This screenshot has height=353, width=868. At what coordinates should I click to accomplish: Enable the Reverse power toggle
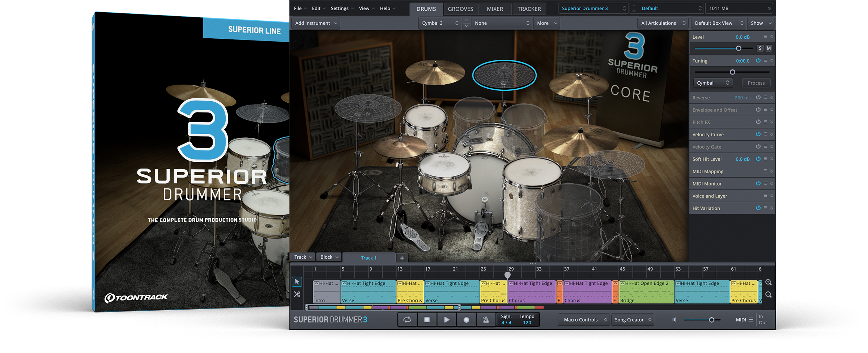coord(758,97)
